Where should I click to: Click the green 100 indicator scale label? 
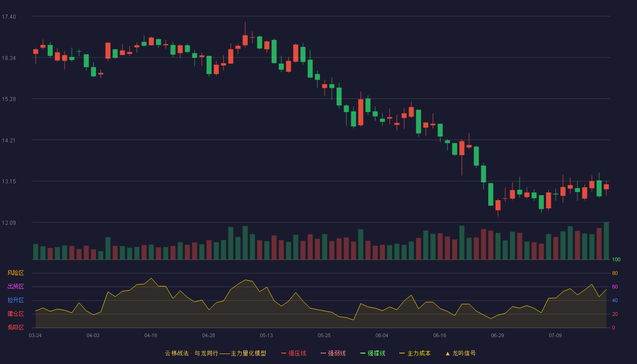pos(616,260)
